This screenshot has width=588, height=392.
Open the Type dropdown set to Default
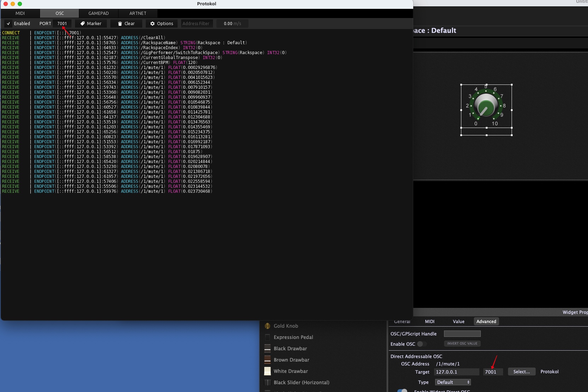coord(453,382)
